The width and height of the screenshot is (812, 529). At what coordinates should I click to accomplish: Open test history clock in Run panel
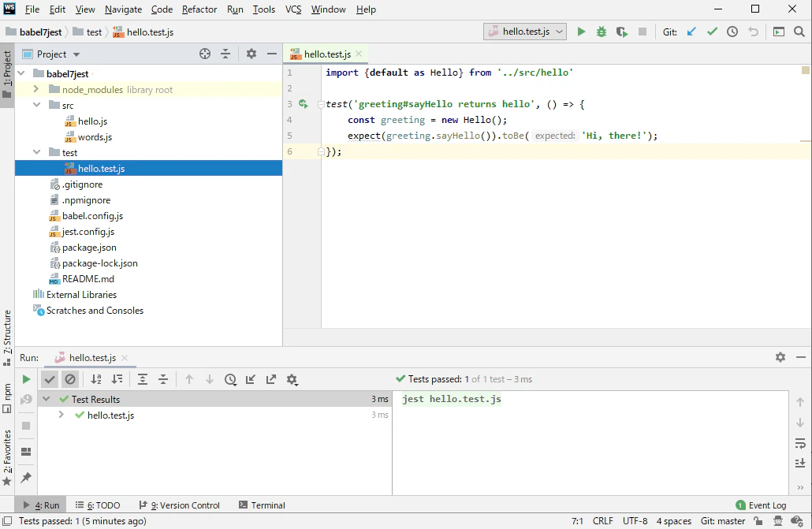230,379
